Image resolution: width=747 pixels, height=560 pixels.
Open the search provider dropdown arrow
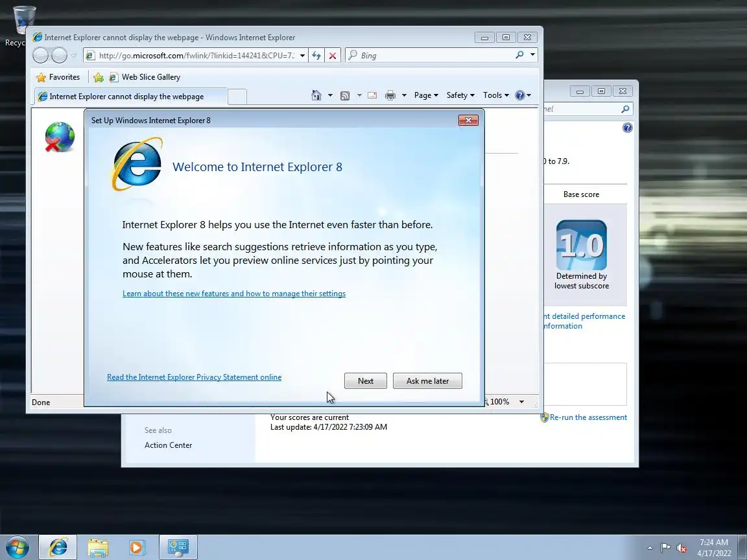click(x=532, y=54)
